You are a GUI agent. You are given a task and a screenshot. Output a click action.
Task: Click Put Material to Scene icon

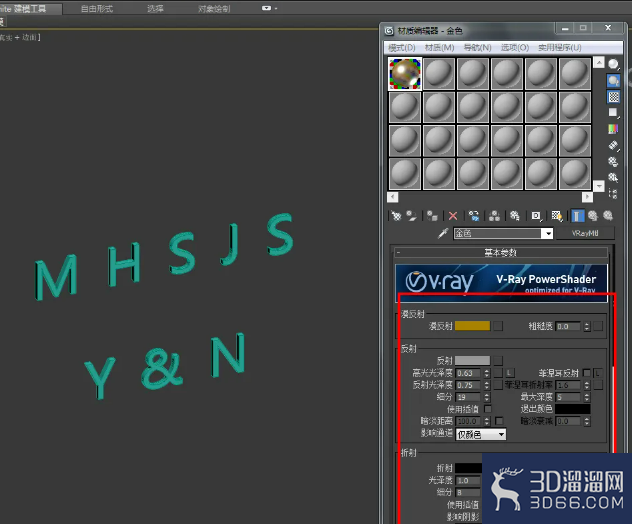(412, 216)
